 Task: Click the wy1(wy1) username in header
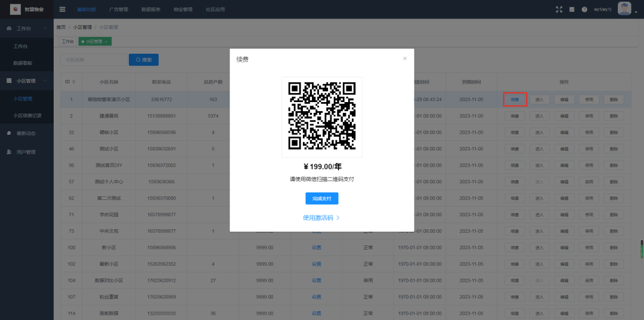tap(602, 9)
